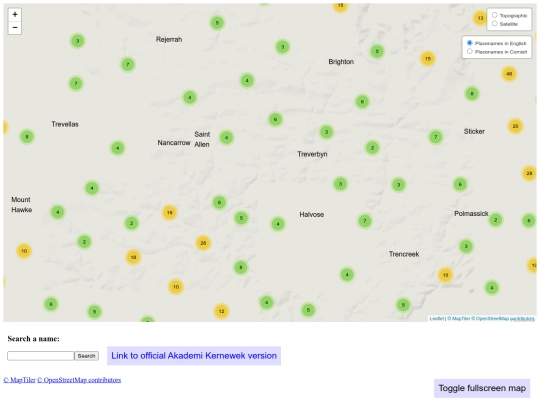Open the yellow 20 cluster near Sticker
Viewport: 540px width, 405px height.
tap(515, 126)
